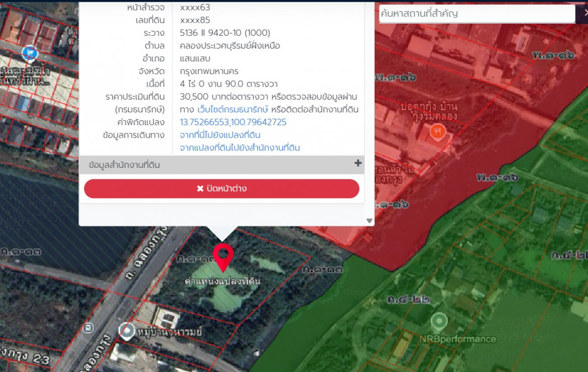Focus the ค้นหาสถานที่สำคัญ search field
Screen dimensions: 588x372
pyautogui.click(x=476, y=13)
